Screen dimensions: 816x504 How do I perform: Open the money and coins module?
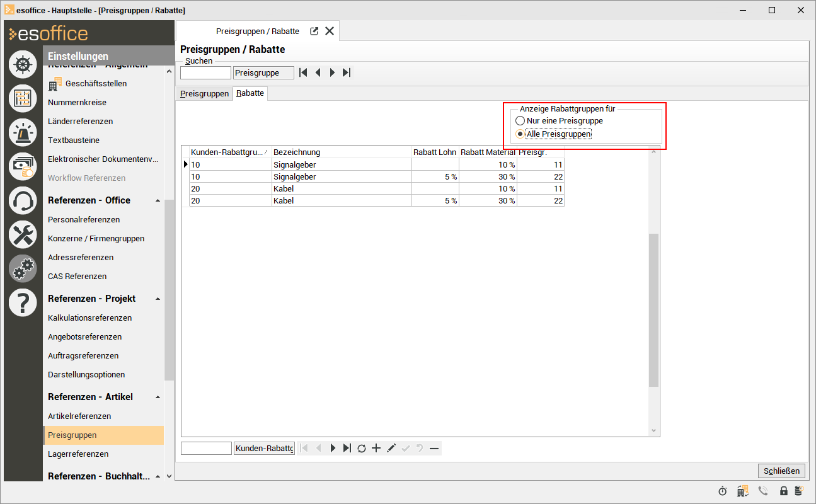23,166
